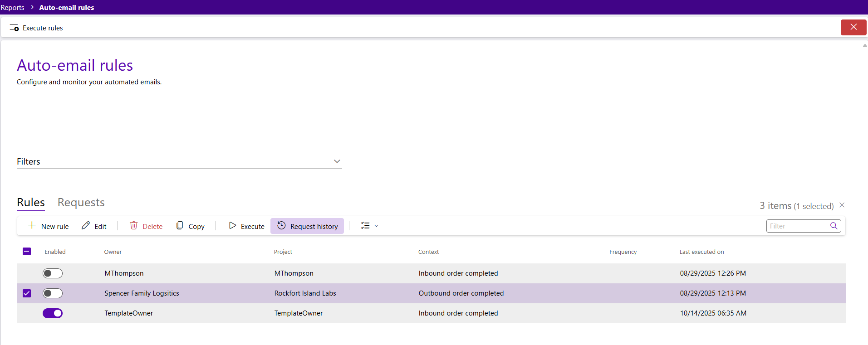Switch to the Requests tab
The image size is (868, 345).
(81, 203)
